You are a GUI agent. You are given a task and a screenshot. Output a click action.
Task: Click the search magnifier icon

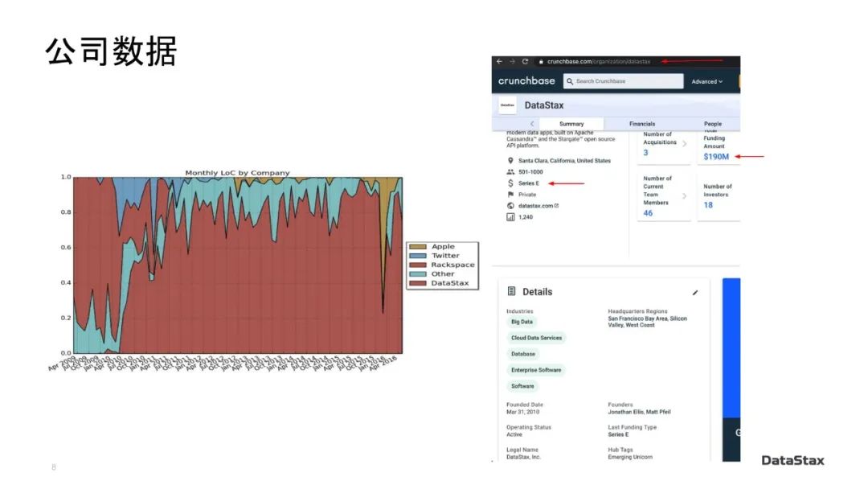click(570, 81)
